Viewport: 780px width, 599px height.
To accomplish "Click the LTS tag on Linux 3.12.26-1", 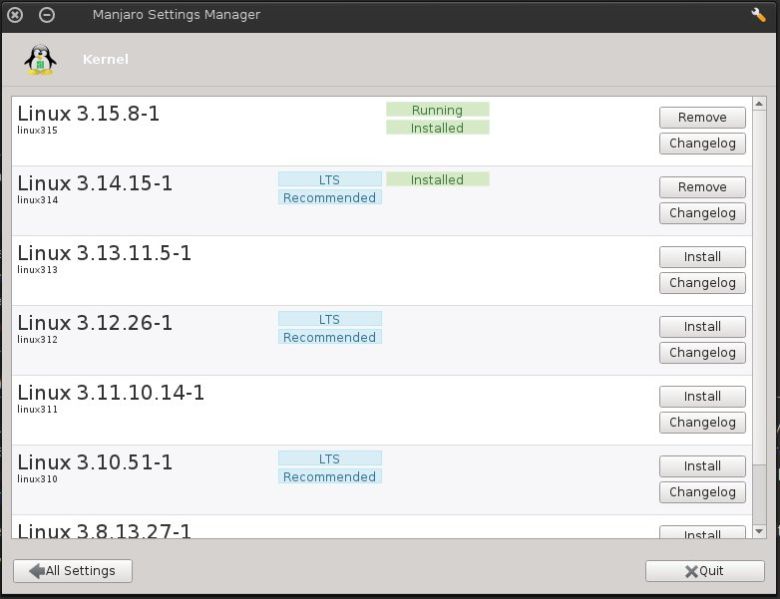I will tap(330, 319).
